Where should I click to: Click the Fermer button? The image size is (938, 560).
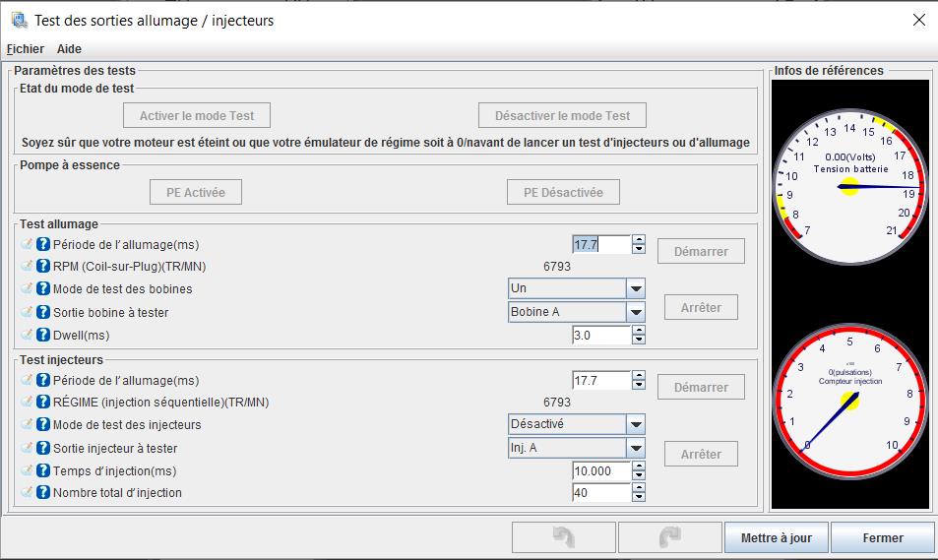pos(883,538)
